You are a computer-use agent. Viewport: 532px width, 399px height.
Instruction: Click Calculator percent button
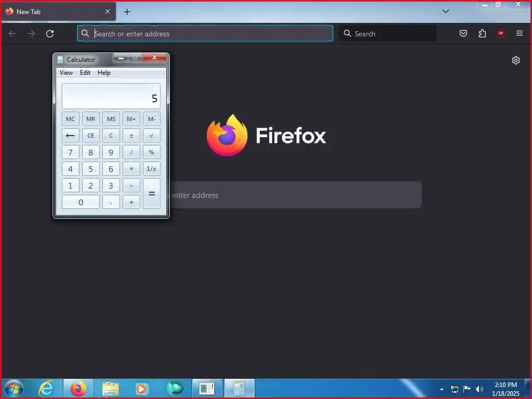click(152, 152)
